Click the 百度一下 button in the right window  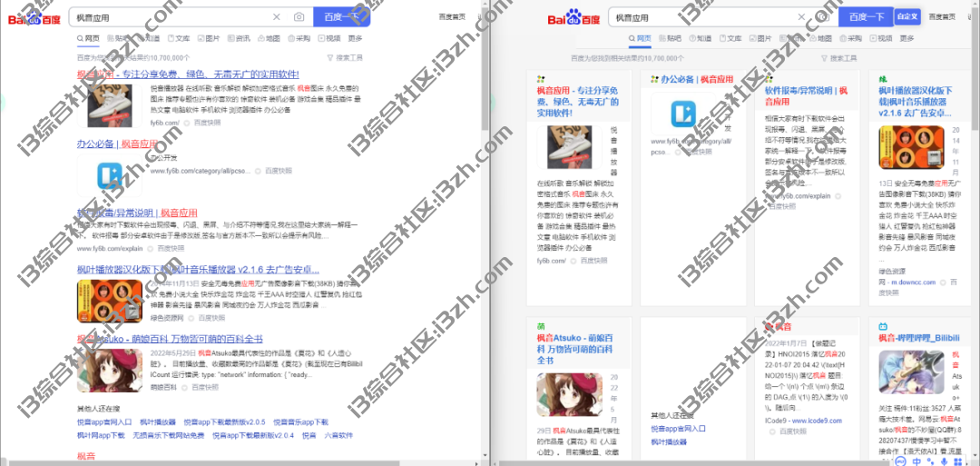point(867,17)
